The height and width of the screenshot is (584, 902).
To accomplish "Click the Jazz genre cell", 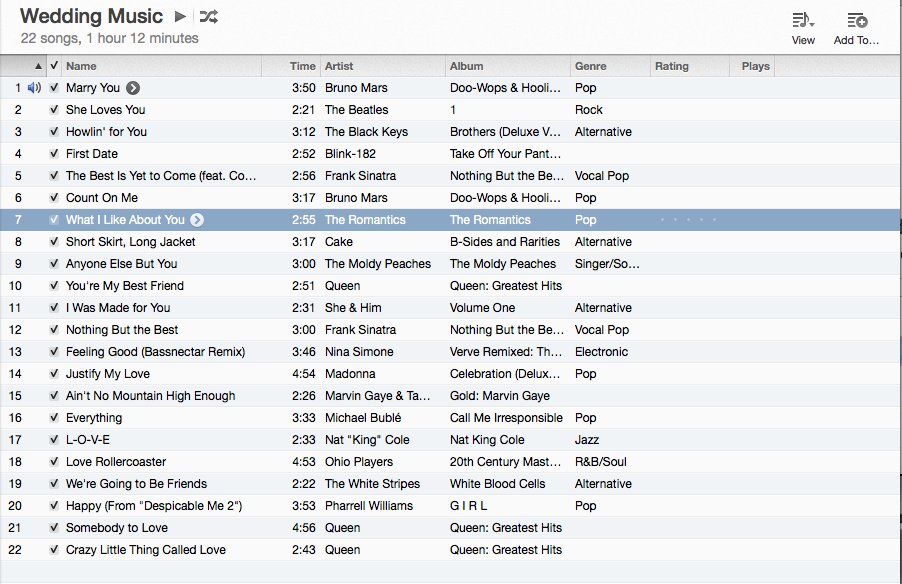I will click(587, 440).
